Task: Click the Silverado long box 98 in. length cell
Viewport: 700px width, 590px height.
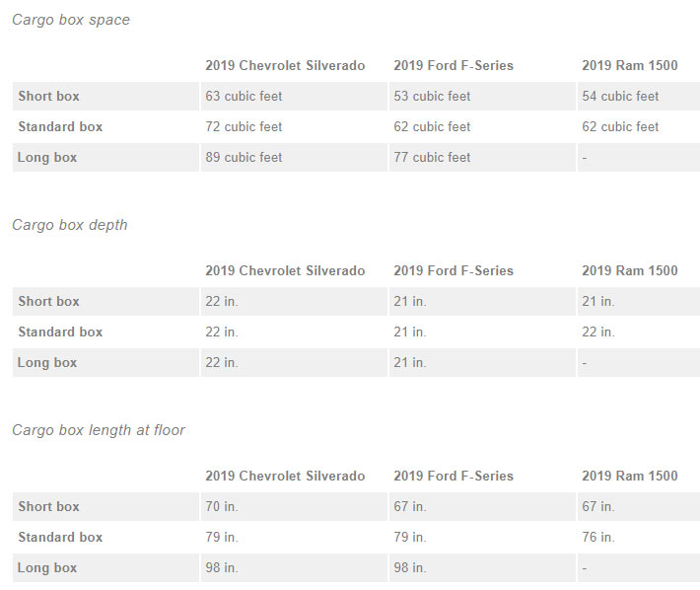Action: (x=222, y=568)
